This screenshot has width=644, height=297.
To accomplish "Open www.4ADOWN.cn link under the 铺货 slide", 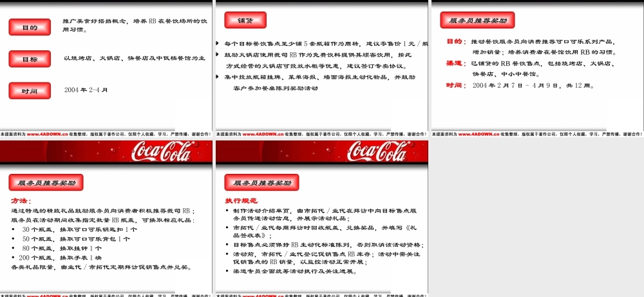I will pyautogui.click(x=263, y=135).
